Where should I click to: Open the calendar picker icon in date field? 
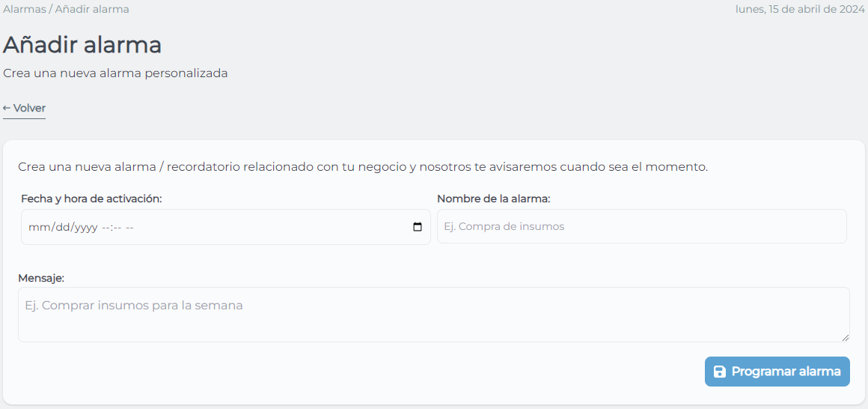point(418,227)
